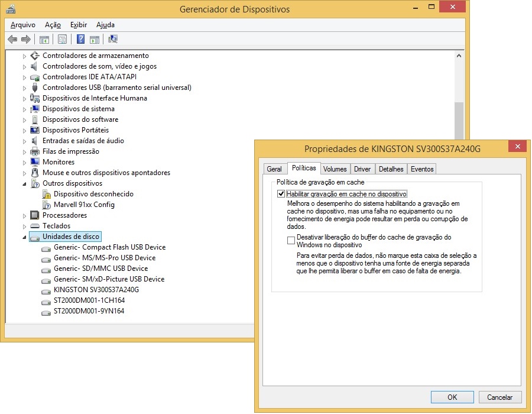Expand the Teclados tree node
Image resolution: width=532 pixels, height=414 pixels.
pos(24,227)
